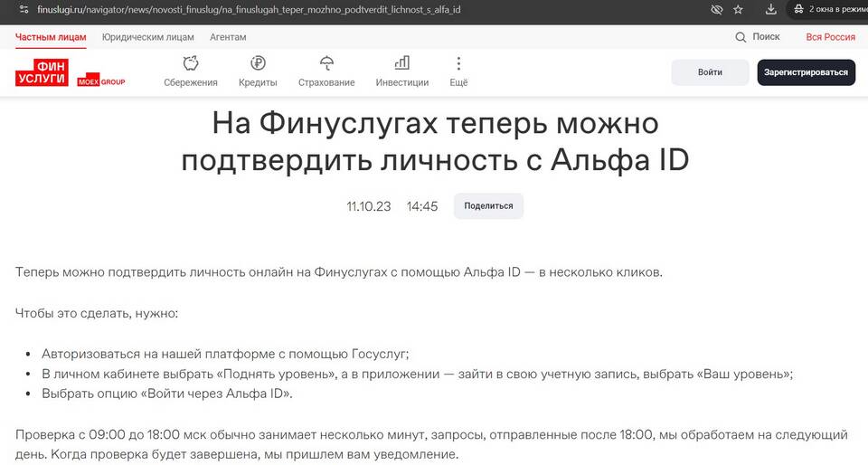Image resolution: width=868 pixels, height=465 pixels.
Task: Toggle the crossed-eye tracking protection icon
Action: point(716,10)
